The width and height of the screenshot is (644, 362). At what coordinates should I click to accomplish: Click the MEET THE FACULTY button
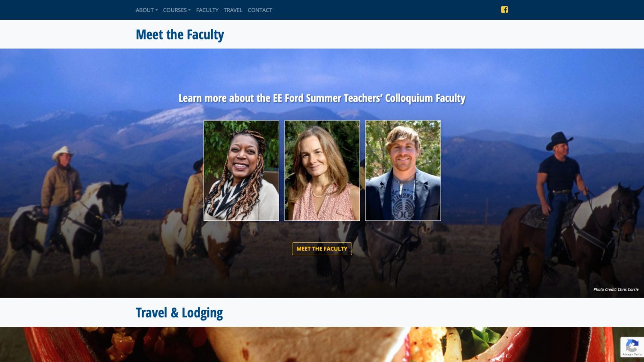[x=322, y=249]
